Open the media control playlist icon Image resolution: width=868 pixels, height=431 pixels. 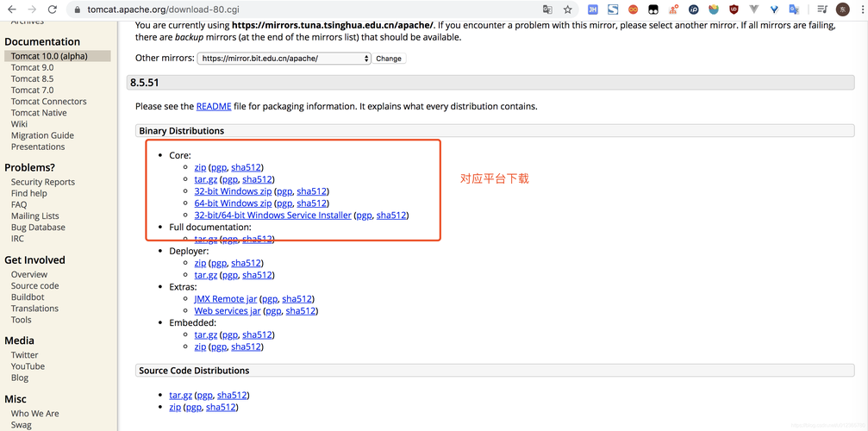pos(822,9)
